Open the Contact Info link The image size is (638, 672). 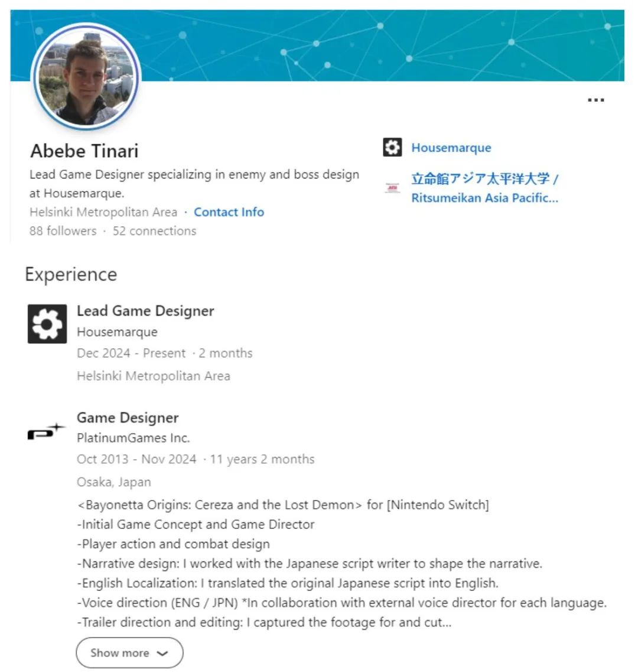point(229,212)
